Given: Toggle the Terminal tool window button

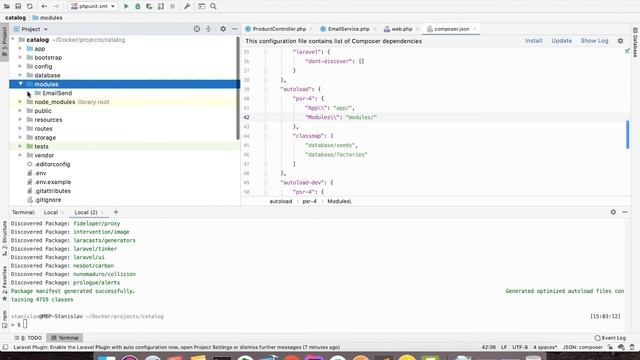Looking at the screenshot, I should click(65, 338).
